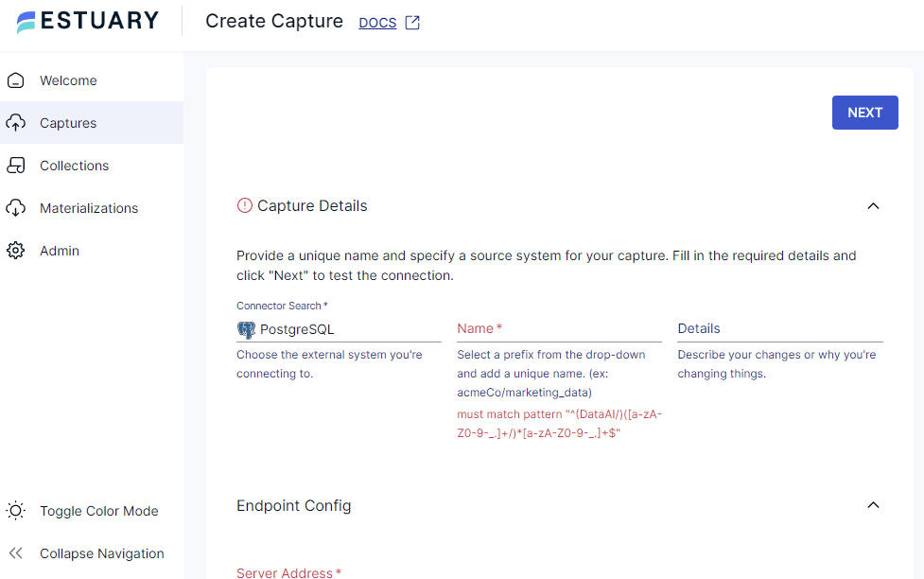Click the Admin gear icon
This screenshot has width=924, height=579.
(15, 251)
